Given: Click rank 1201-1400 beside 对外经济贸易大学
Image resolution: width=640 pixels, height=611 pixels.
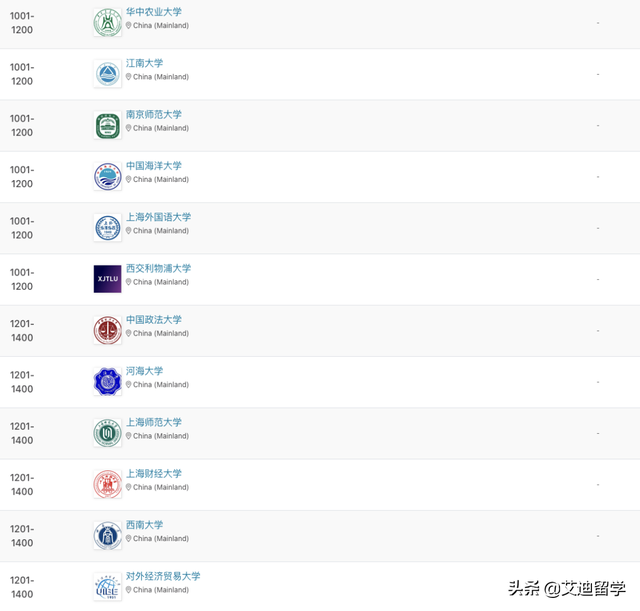Looking at the screenshot, I should coord(22,587).
